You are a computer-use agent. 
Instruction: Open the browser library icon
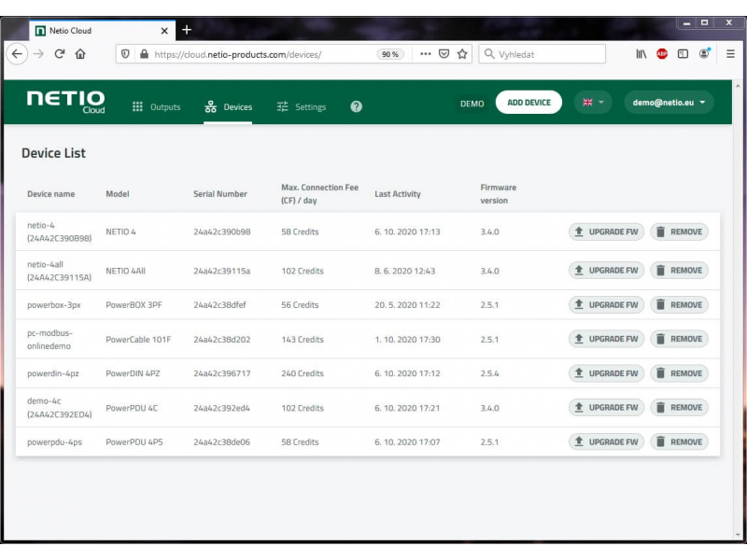coord(641,54)
